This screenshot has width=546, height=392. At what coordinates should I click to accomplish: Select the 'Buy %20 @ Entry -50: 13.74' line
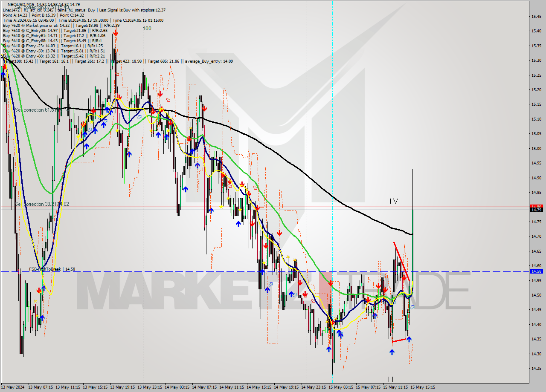point(54,51)
